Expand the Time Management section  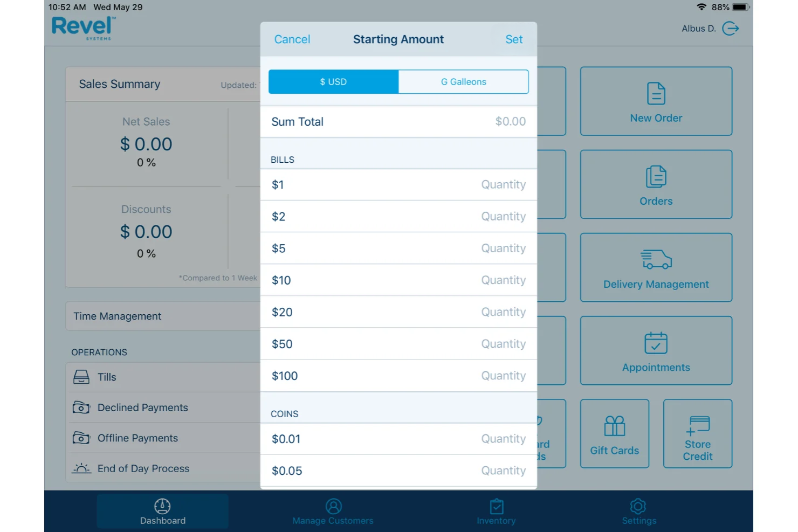coord(117,316)
